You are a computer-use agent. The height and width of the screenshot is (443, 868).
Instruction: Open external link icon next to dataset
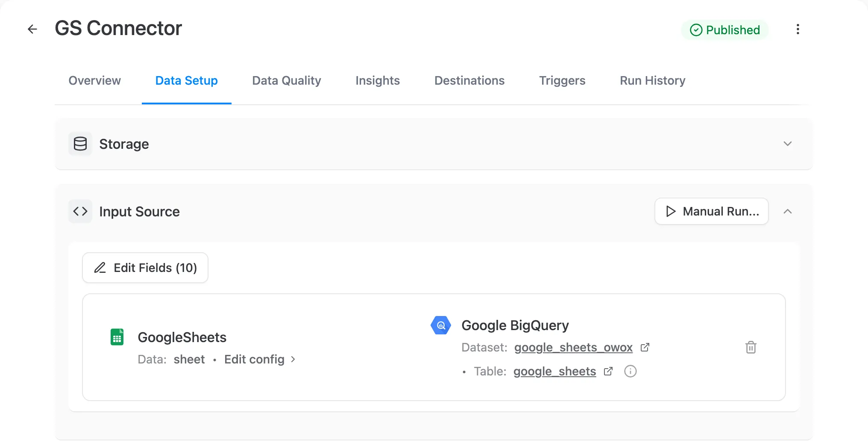(645, 347)
